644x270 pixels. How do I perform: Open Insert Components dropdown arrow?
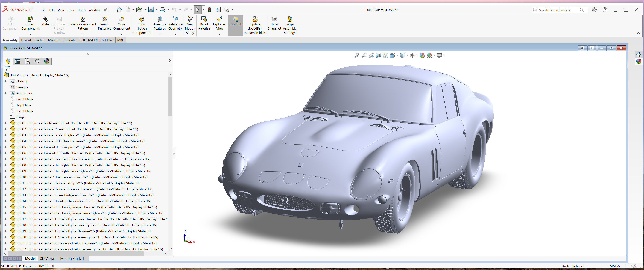pyautogui.click(x=31, y=34)
